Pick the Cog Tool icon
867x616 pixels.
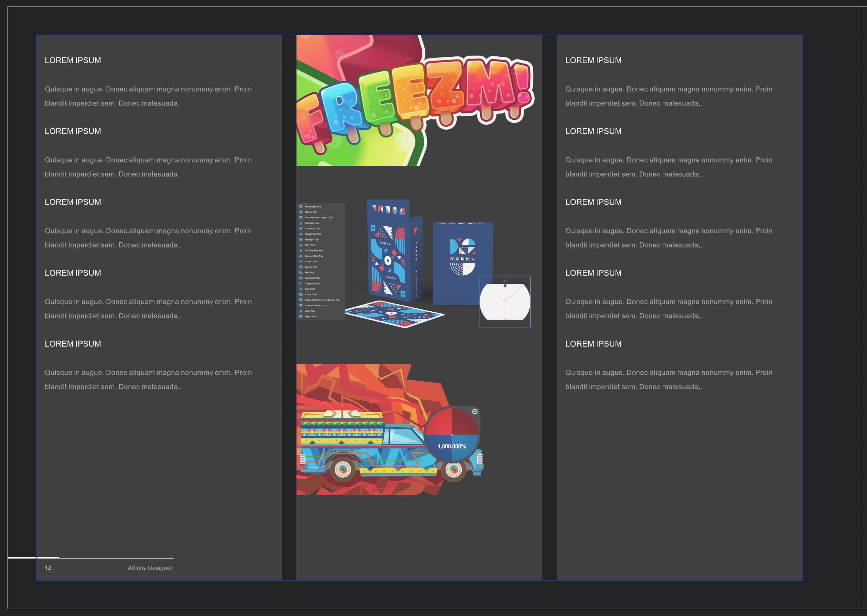pyautogui.click(x=301, y=289)
